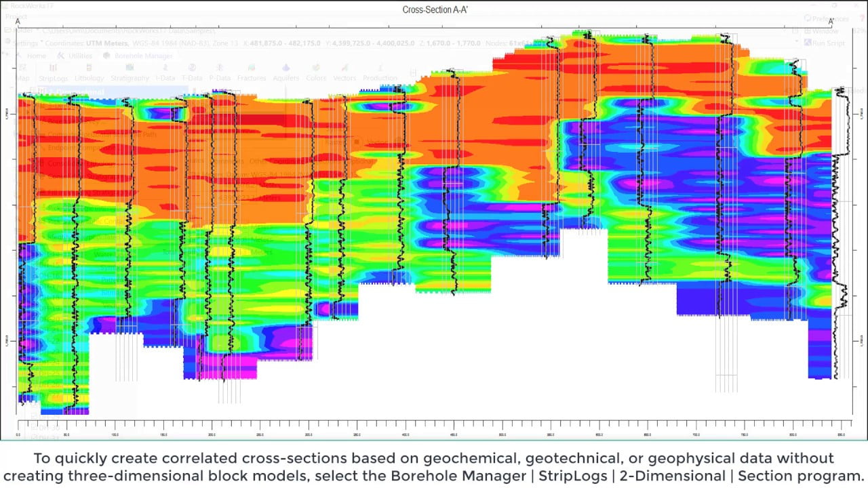Open the P-Data menu

(x=220, y=73)
